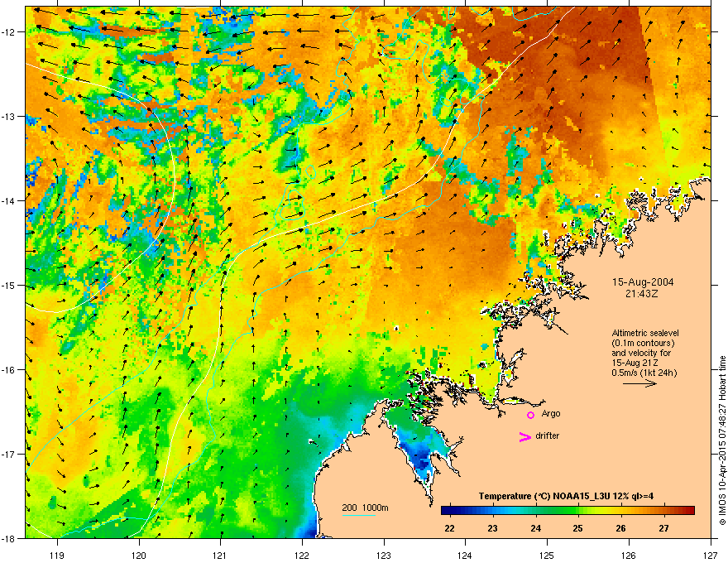Click the date text 15-Aug-2004
The image size is (728, 563).
643,282
